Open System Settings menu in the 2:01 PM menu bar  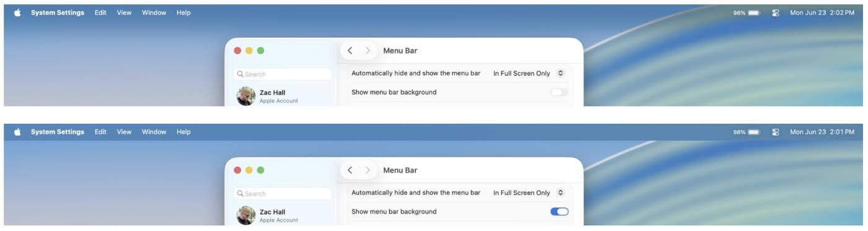pos(58,132)
